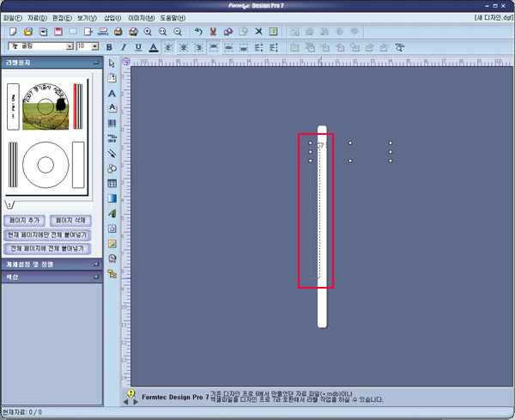Toggle italic text formatting
Image resolution: width=515 pixels, height=420 pixels.
[x=124, y=47]
